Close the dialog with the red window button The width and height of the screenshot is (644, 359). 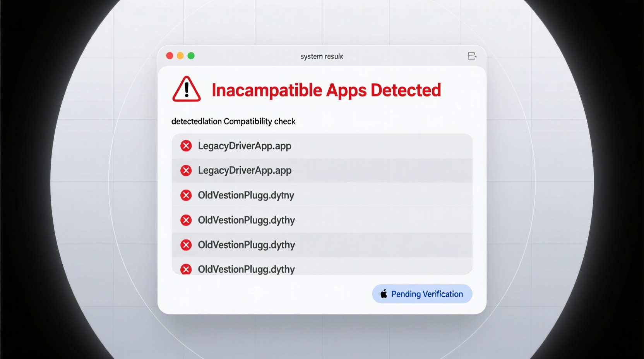pyautogui.click(x=170, y=56)
